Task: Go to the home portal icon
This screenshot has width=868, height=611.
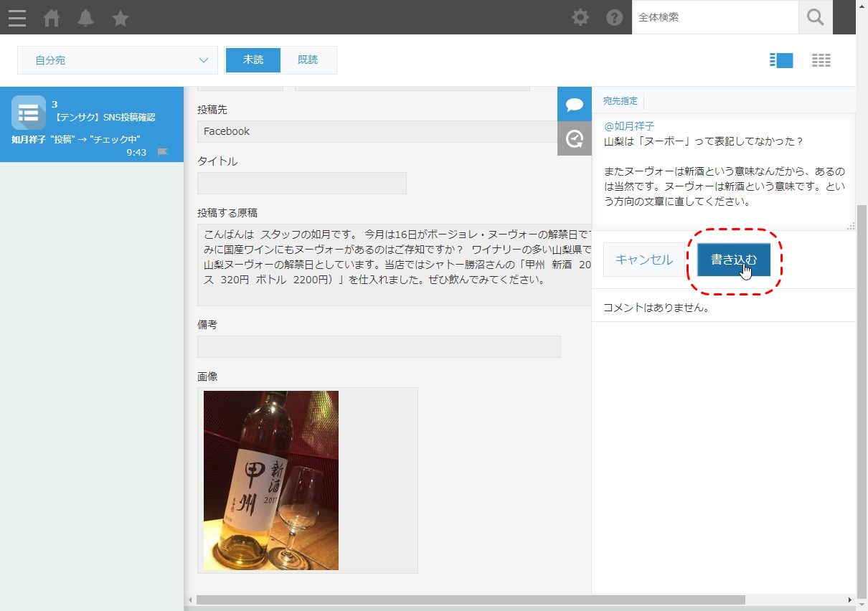Action: click(52, 17)
